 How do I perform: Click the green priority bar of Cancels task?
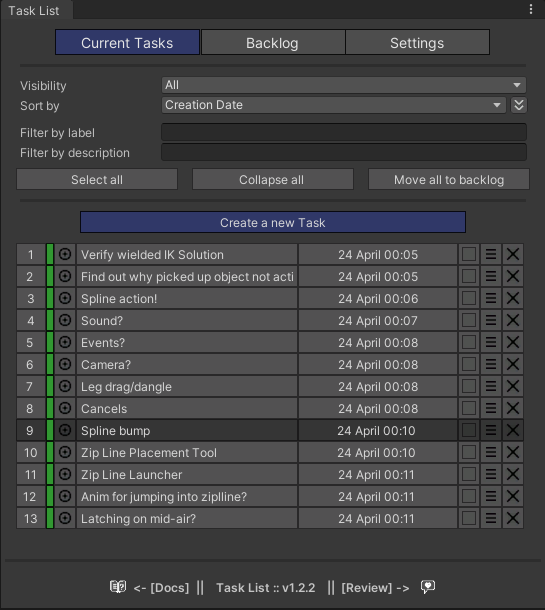[x=50, y=408]
